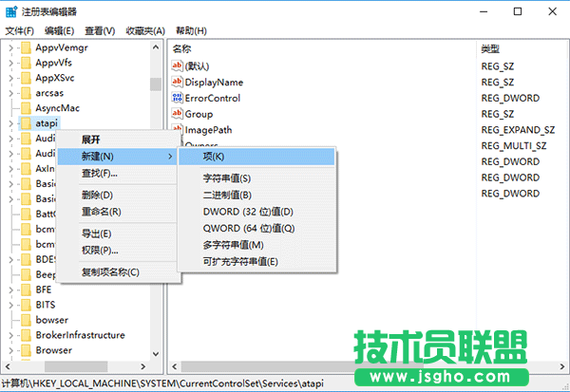Open the 文件(F) menu
570x392 pixels.
(20, 30)
